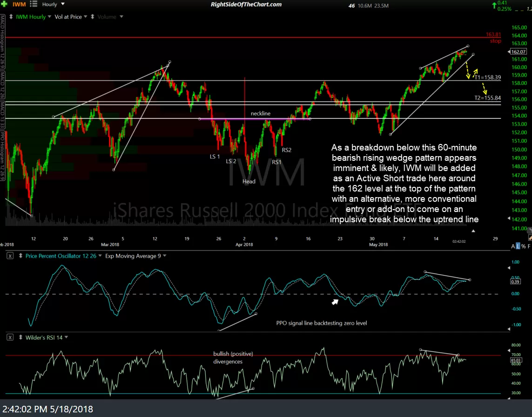
Task: Click the scale arrow beside 142.00 on the price axis
Action: [x=509, y=219]
